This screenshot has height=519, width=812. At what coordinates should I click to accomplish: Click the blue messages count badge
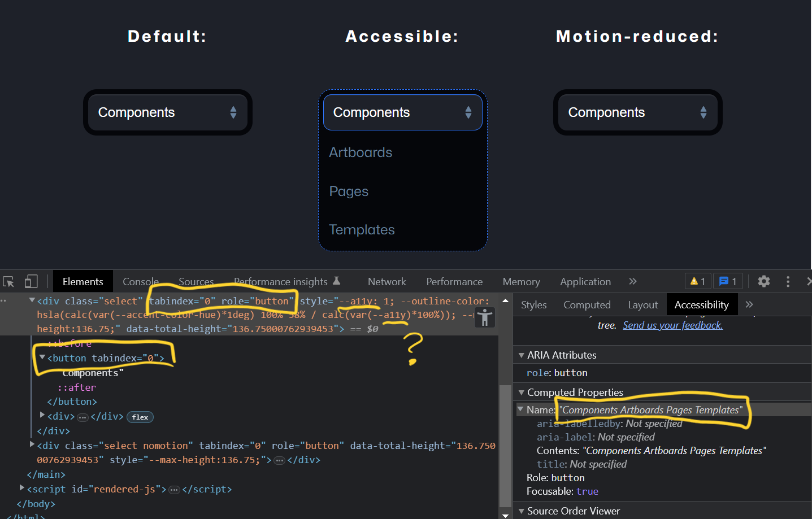[x=728, y=281]
